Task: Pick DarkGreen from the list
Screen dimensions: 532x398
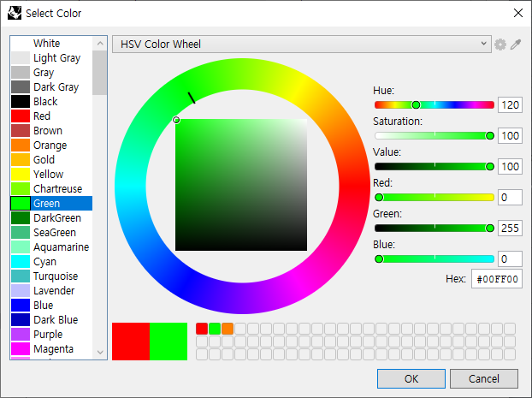Action: click(51, 218)
